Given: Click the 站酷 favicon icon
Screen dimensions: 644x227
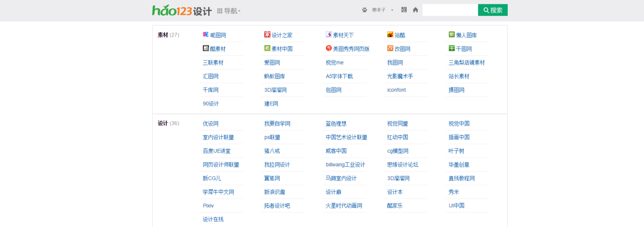Looking at the screenshot, I should tap(390, 34).
